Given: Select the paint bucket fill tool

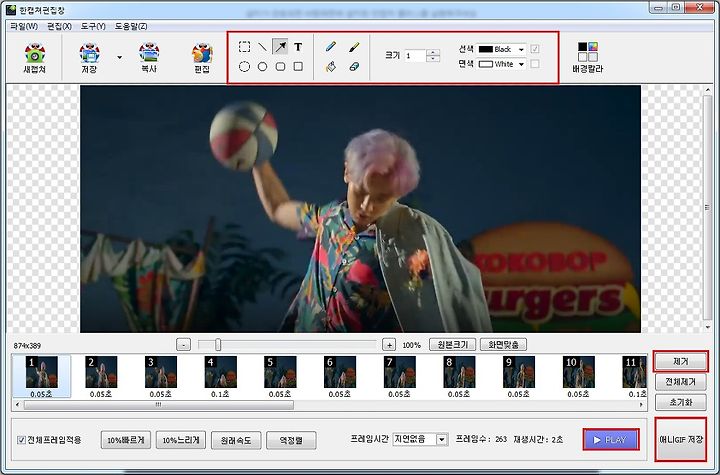Looking at the screenshot, I should [x=331, y=67].
